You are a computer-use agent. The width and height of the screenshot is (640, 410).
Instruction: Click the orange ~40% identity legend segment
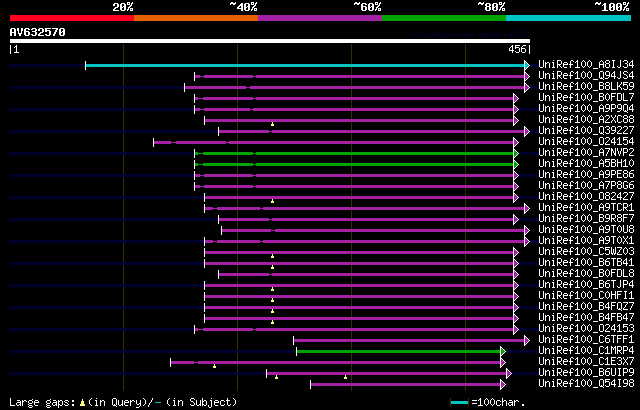196,18
